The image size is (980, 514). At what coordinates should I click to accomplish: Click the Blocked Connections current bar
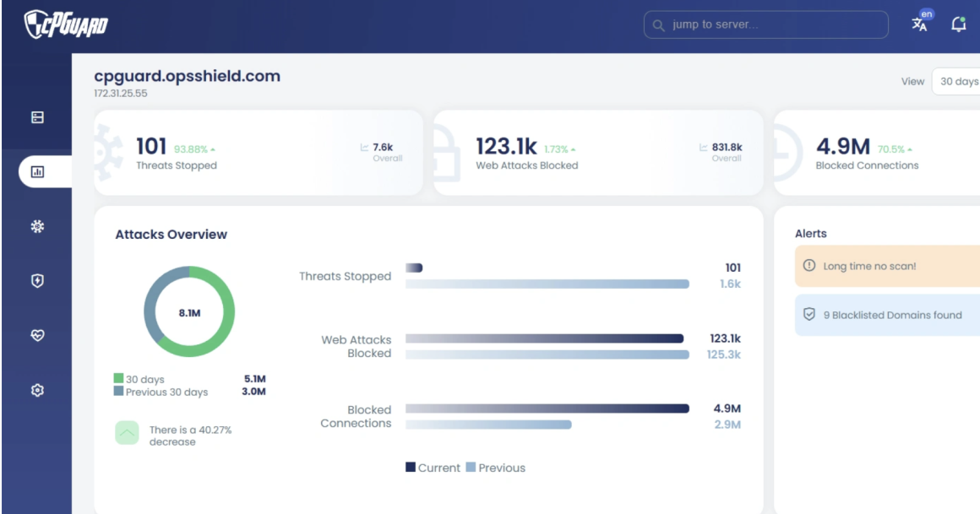coord(547,408)
